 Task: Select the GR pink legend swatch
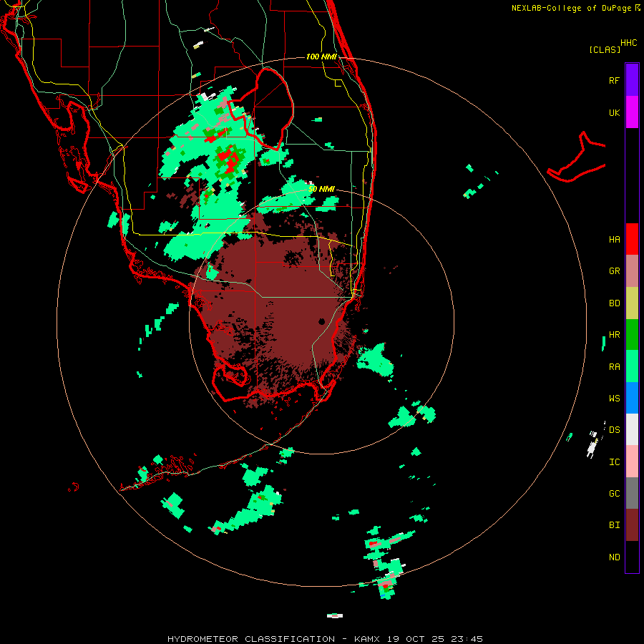tap(632, 271)
